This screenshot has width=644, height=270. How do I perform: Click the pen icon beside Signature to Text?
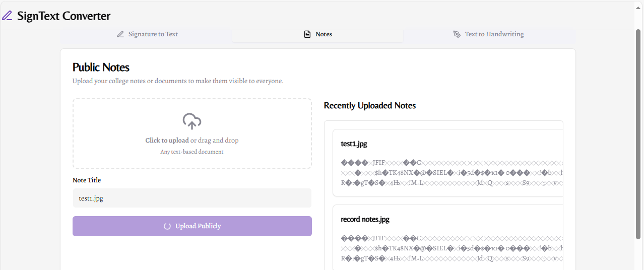pos(120,34)
